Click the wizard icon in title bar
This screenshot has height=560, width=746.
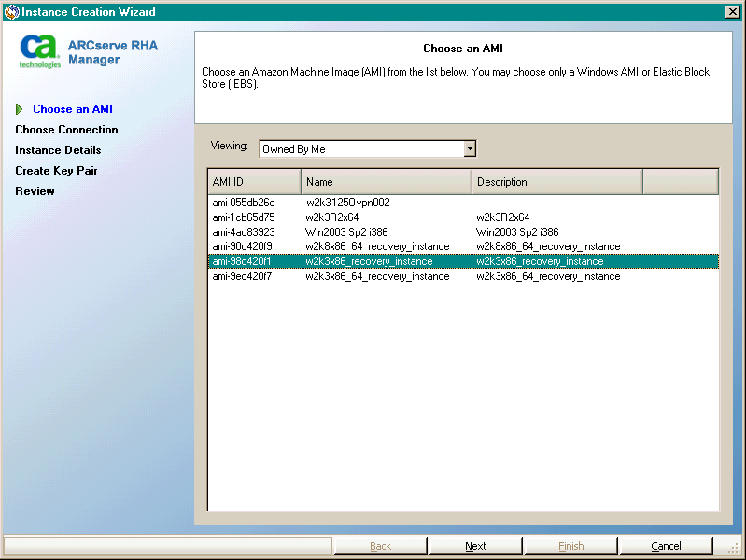click(x=10, y=11)
